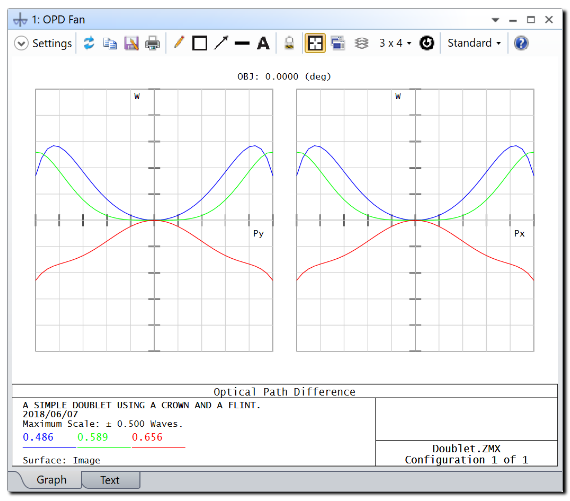Image resolution: width=570 pixels, height=501 pixels.
Task: Select the pencil annotation tool
Action: coord(179,43)
